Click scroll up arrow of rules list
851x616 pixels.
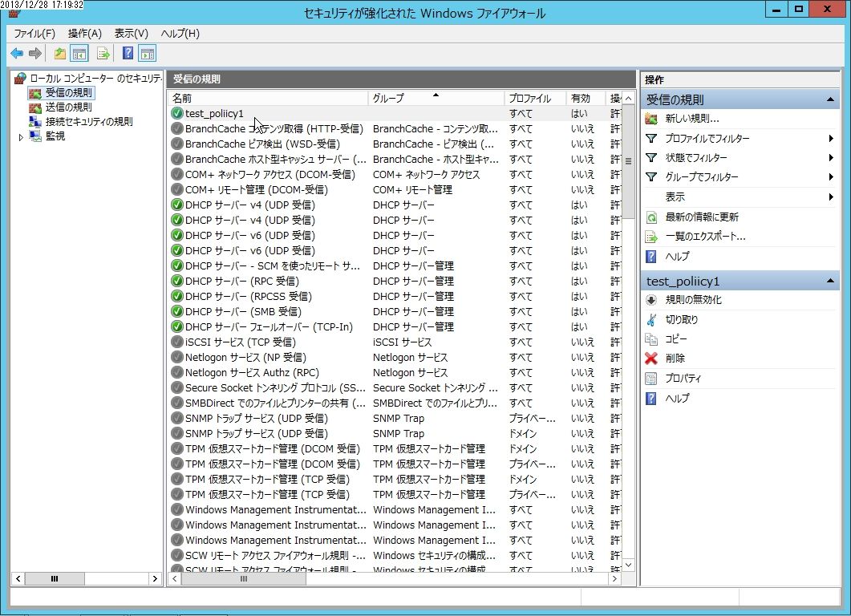pos(629,98)
